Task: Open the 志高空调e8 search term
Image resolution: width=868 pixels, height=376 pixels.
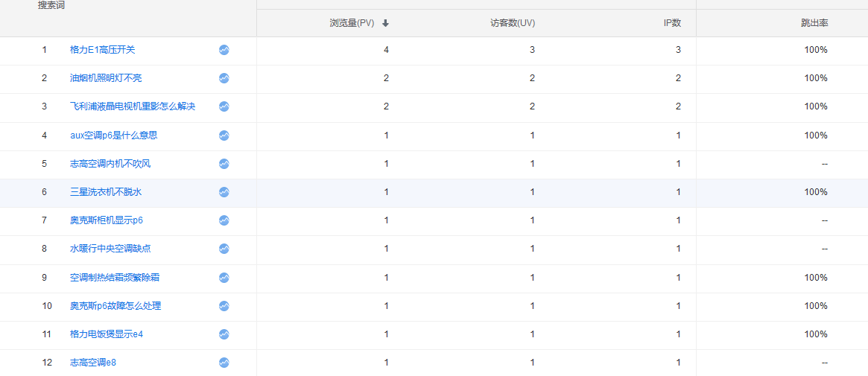Action: 93,363
